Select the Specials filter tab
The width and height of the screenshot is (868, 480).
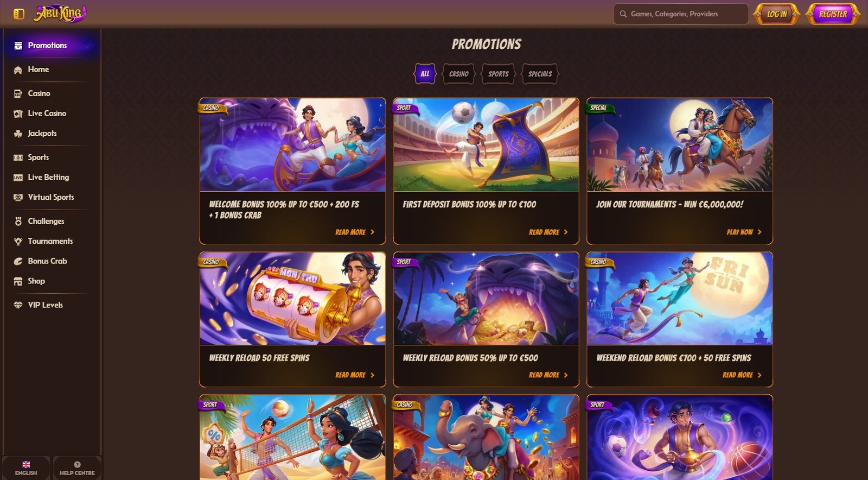[x=540, y=74]
